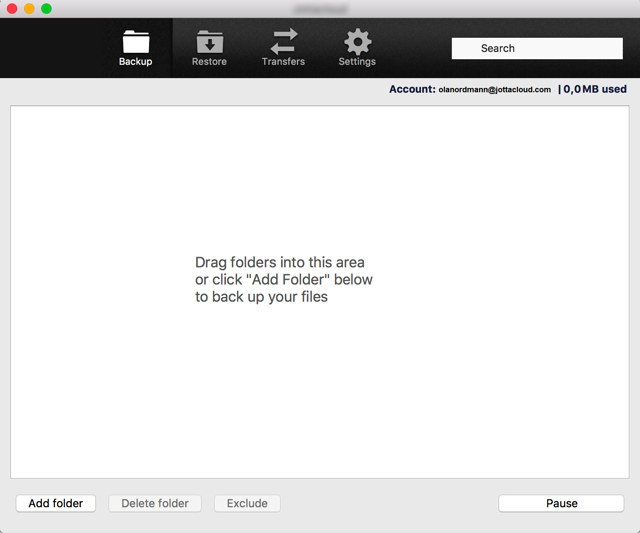This screenshot has height=533, width=640.
Task: Close the window with red button
Action: click(12, 9)
